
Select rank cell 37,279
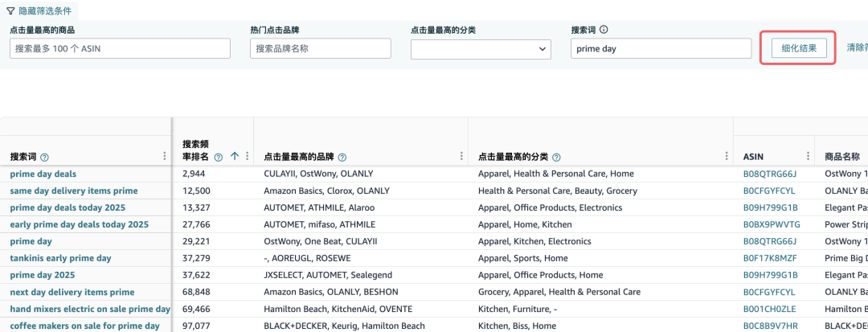(196, 258)
